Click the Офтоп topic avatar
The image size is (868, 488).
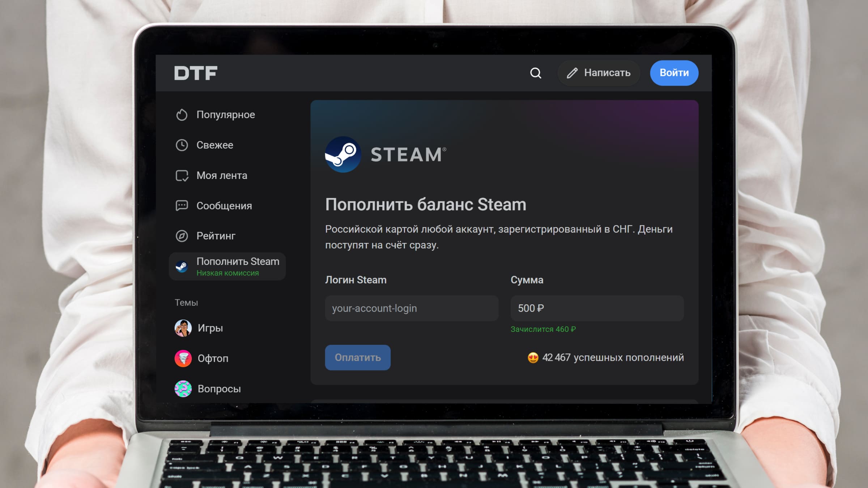pos(183,359)
